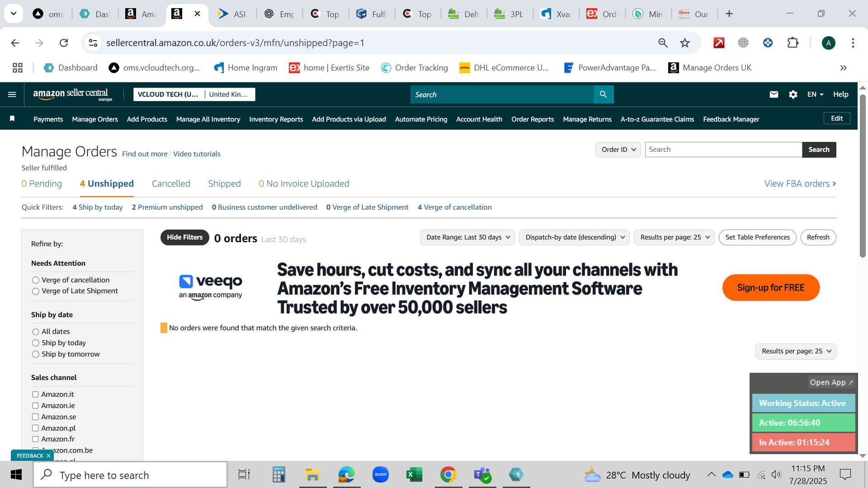
Task: Open the bottom Results per page dropdown
Action: click(x=796, y=351)
